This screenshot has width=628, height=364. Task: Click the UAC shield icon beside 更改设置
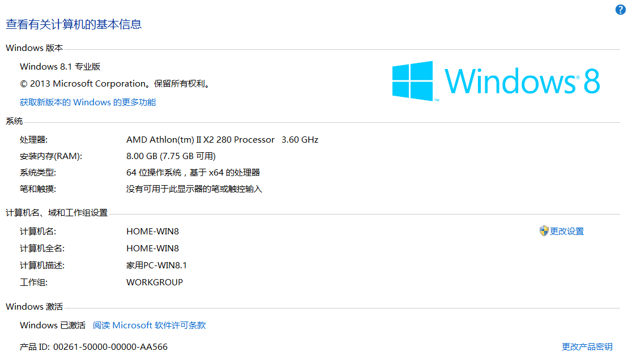tap(542, 231)
